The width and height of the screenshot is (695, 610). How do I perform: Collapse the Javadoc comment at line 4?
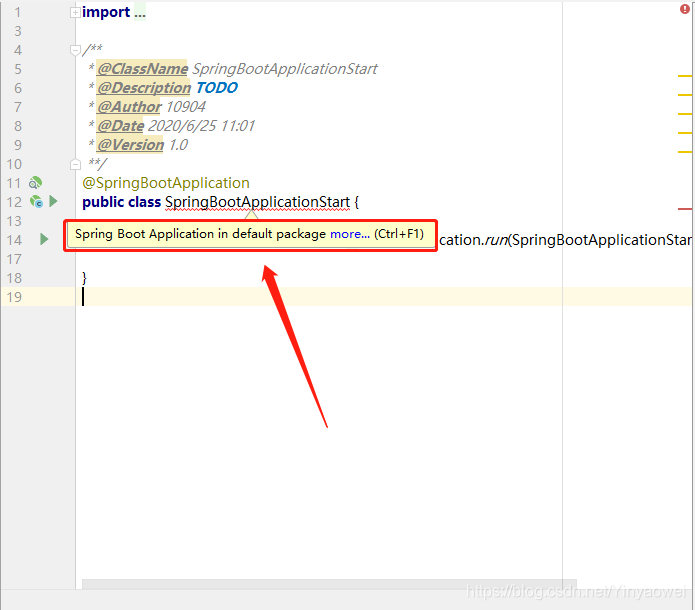(75, 50)
